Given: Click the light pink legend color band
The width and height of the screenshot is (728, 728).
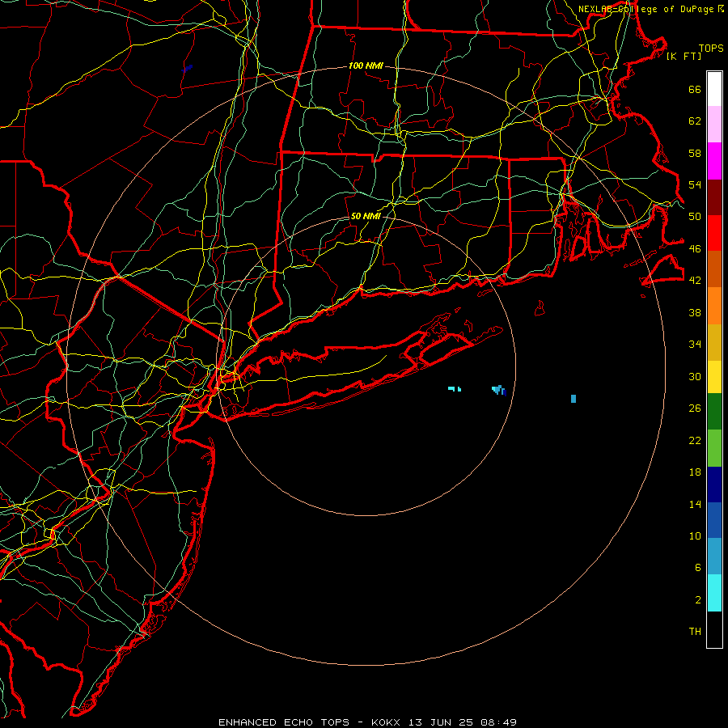Looking at the screenshot, I should click(x=714, y=124).
